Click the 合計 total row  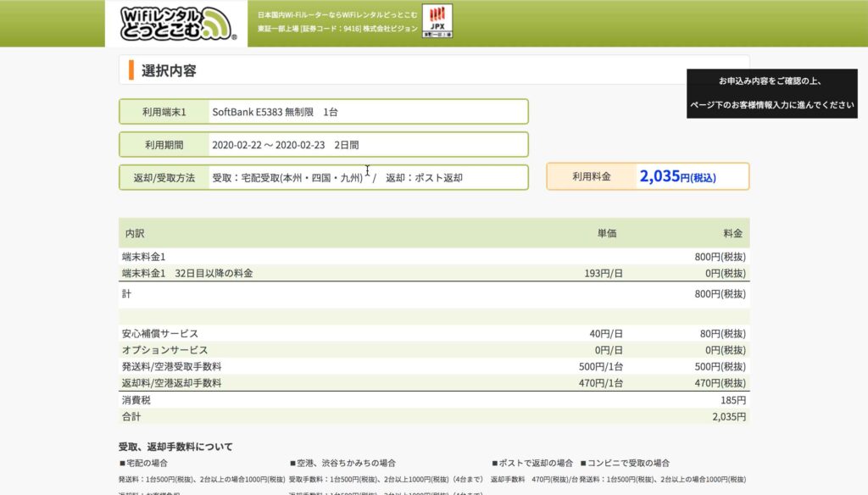tap(433, 417)
